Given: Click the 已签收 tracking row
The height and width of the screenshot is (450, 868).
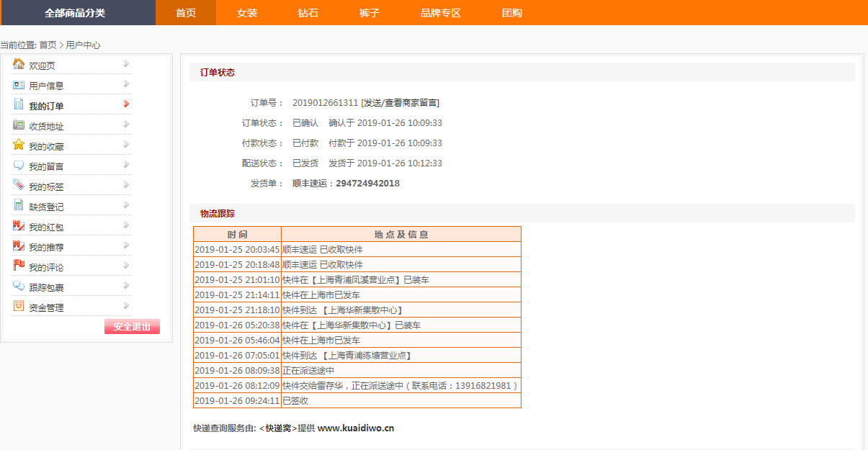Looking at the screenshot, I should [x=357, y=400].
